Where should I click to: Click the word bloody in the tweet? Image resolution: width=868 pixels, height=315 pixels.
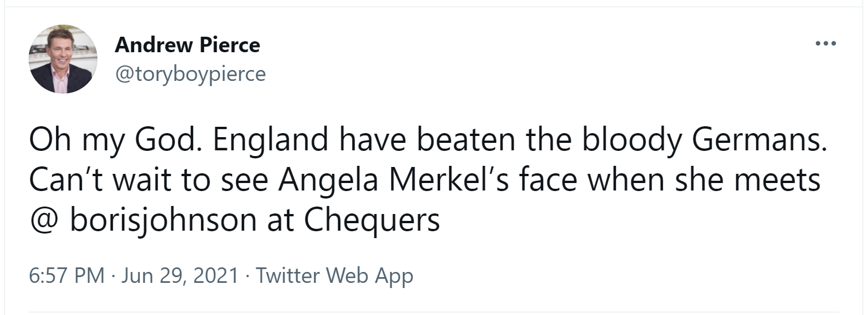point(634,141)
